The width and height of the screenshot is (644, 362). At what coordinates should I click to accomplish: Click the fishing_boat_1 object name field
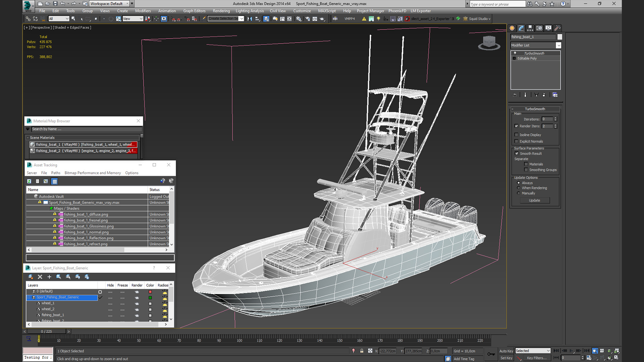(533, 37)
